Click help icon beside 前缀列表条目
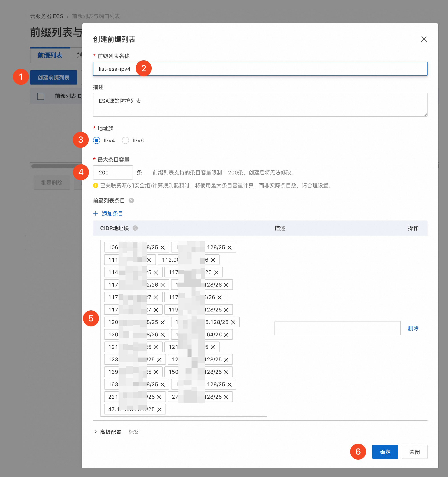 [x=131, y=200]
